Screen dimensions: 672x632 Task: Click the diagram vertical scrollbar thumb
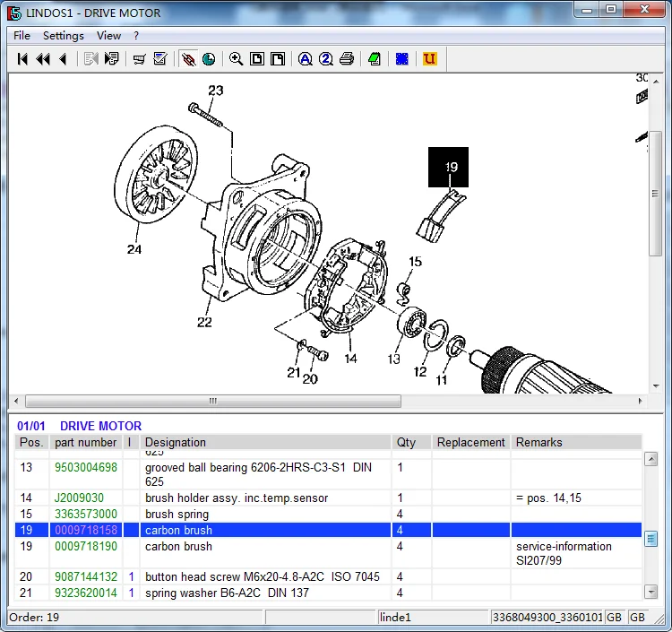point(655,194)
